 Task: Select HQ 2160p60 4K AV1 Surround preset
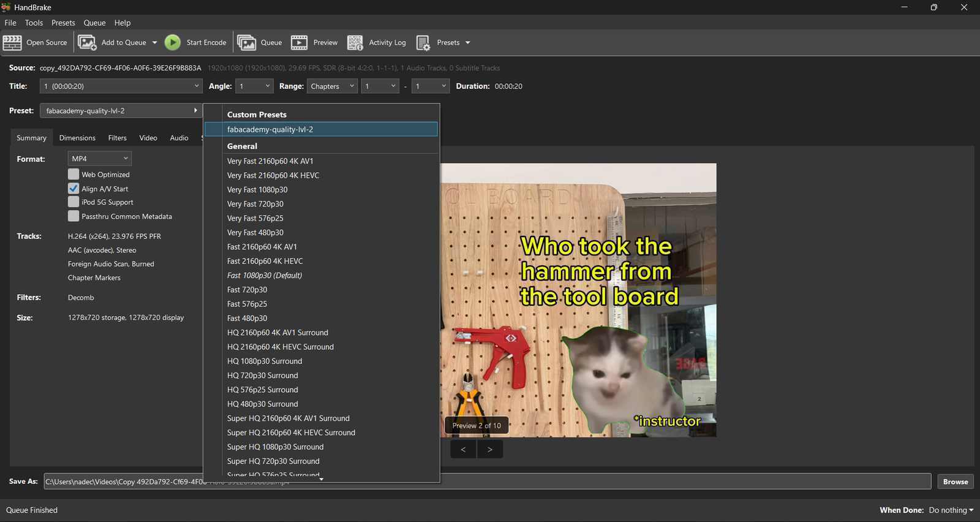(x=321, y=333)
